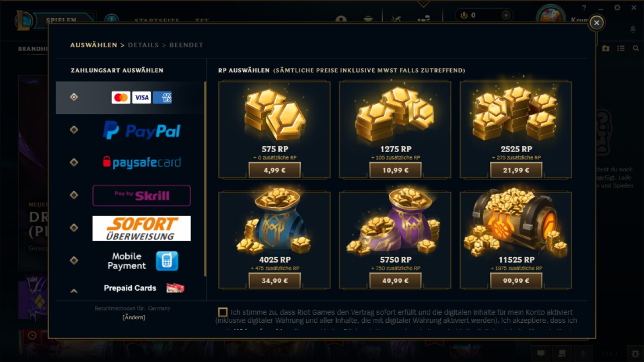
Task: Buy 11525 RP for 99,99 €
Action: (x=516, y=280)
